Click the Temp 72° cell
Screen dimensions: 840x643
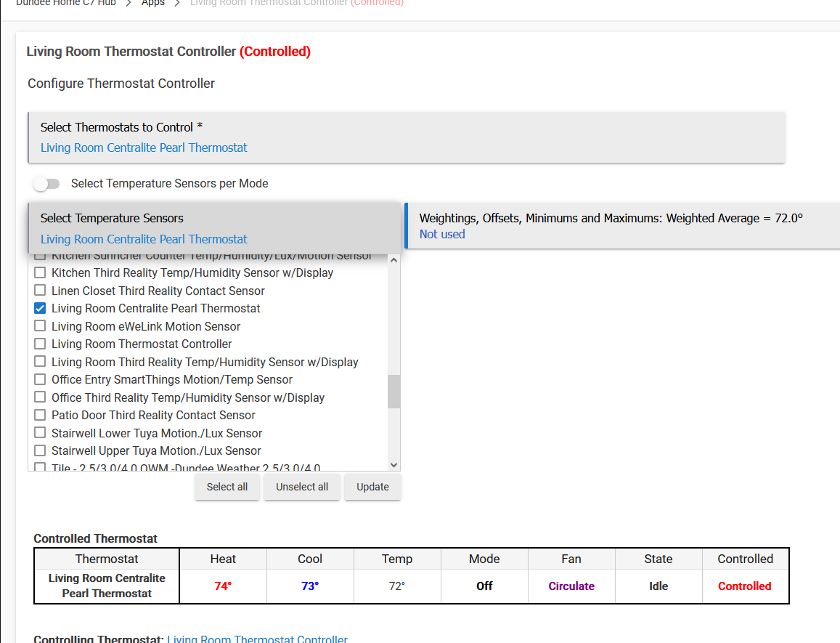point(397,586)
